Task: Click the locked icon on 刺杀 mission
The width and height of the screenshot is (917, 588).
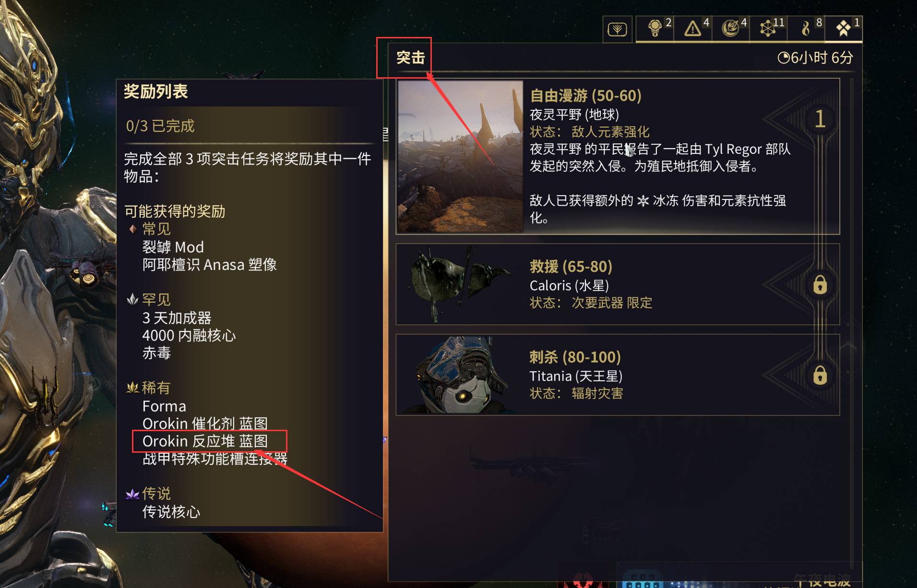Action: 820,375
